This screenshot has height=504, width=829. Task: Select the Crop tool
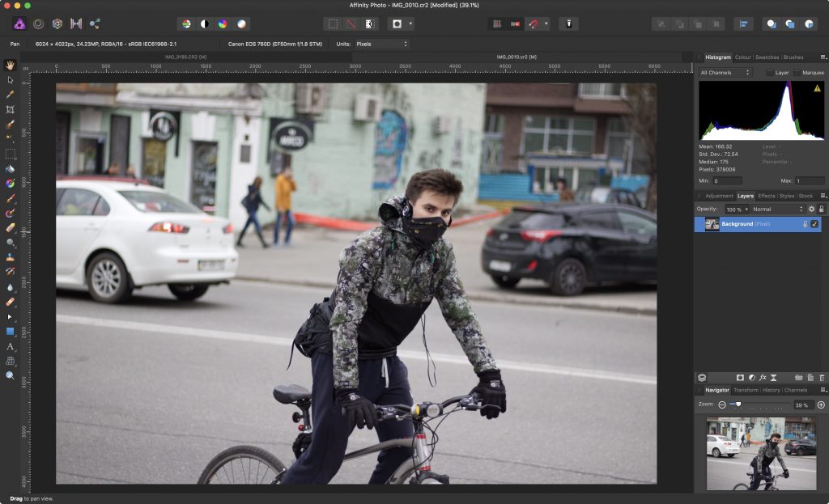tap(10, 109)
